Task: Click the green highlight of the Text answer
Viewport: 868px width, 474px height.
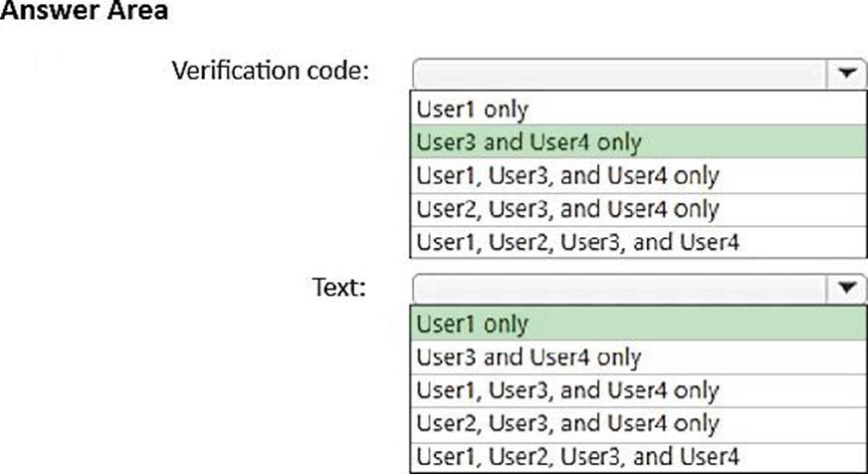Action: (x=638, y=324)
